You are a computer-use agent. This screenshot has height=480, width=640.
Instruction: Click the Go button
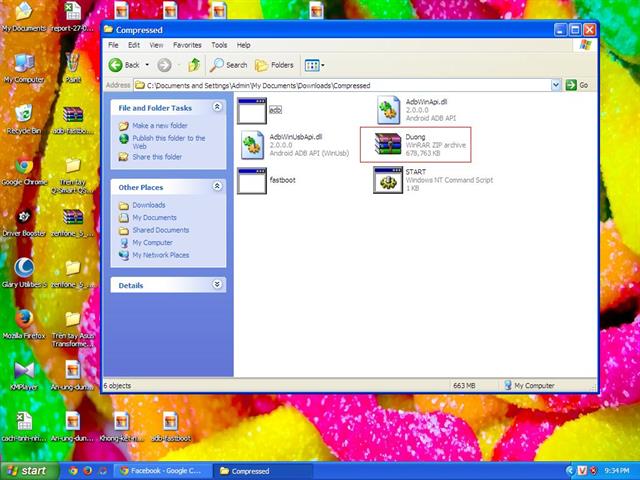577,85
